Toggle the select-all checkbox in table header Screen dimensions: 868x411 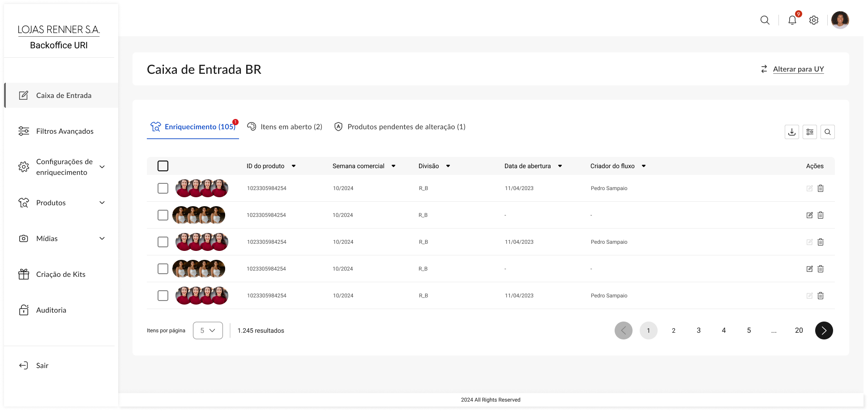click(163, 166)
